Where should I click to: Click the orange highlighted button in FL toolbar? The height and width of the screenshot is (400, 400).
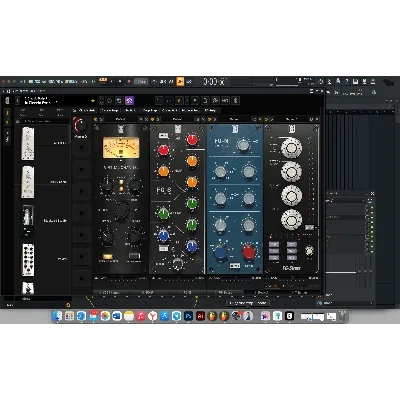coord(180,81)
